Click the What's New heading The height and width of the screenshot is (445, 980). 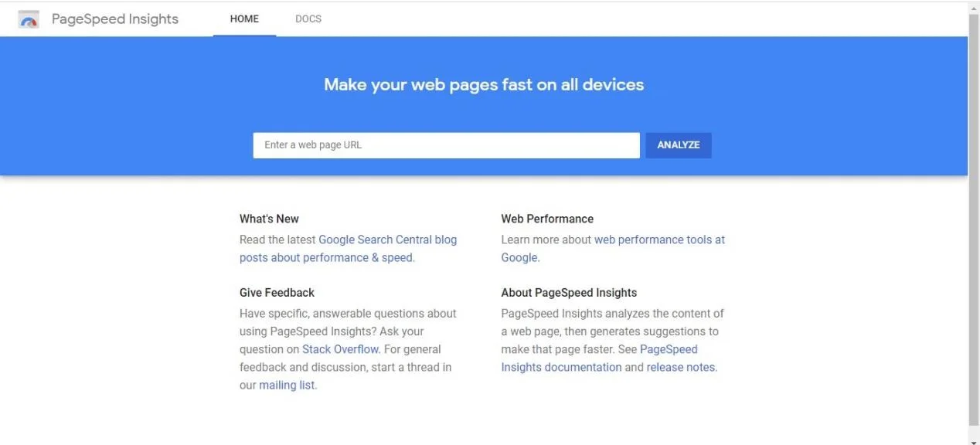[269, 219]
